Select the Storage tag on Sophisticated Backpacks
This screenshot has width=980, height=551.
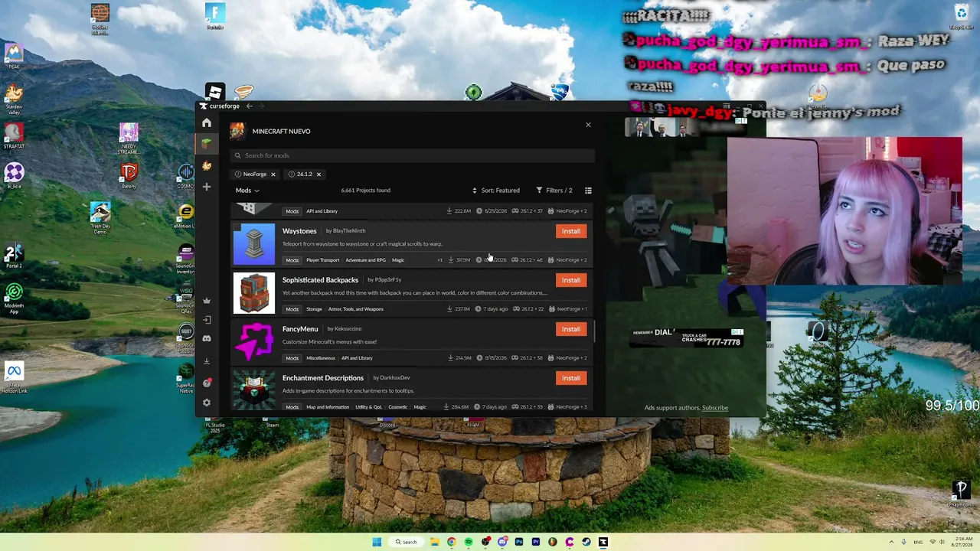pos(314,309)
